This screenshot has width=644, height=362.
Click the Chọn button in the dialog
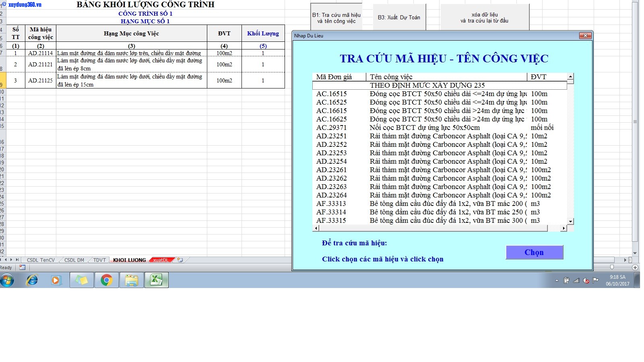(534, 252)
